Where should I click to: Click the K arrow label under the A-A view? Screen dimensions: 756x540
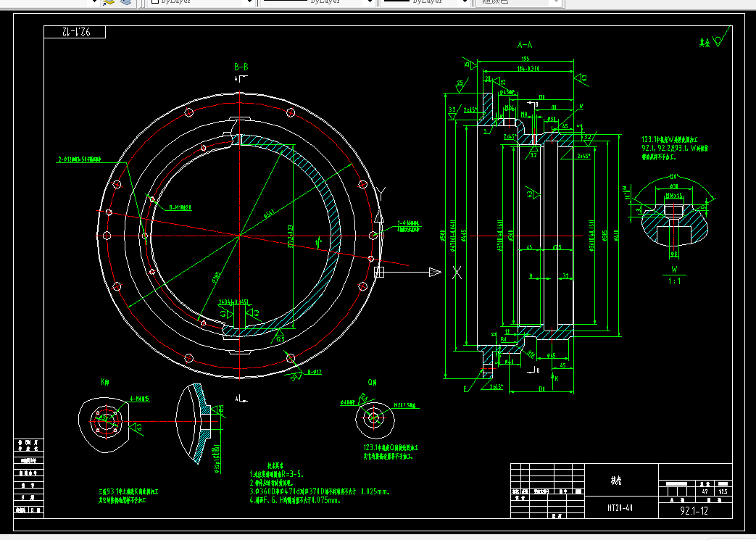click(x=557, y=379)
